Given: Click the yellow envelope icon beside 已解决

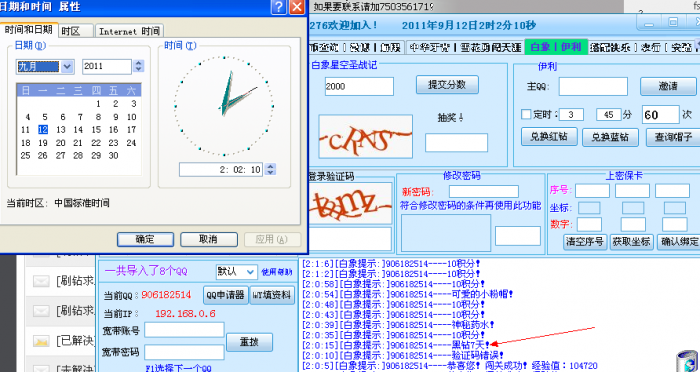Looking at the screenshot, I should tap(41, 341).
